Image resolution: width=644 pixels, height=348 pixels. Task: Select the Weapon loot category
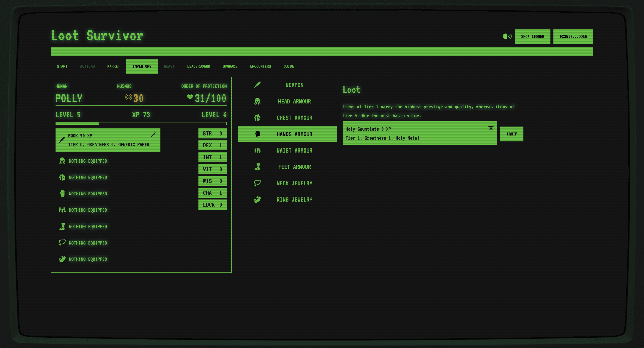click(x=287, y=85)
